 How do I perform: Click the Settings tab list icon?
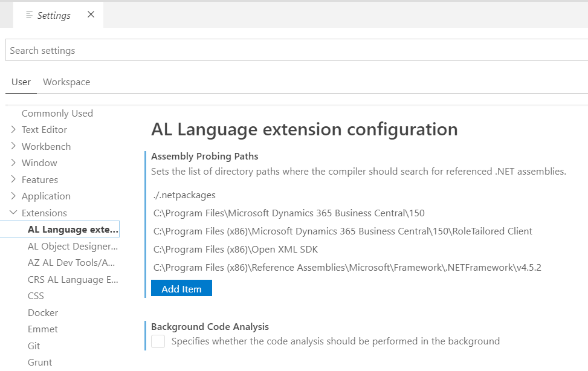click(29, 15)
